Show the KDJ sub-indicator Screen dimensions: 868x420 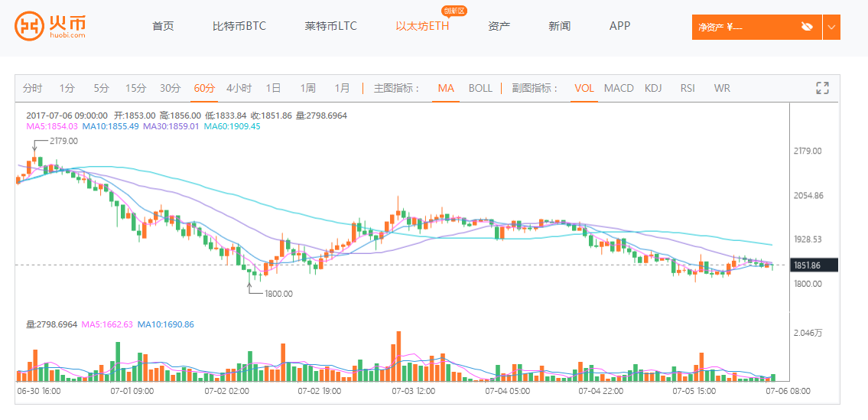click(x=653, y=88)
